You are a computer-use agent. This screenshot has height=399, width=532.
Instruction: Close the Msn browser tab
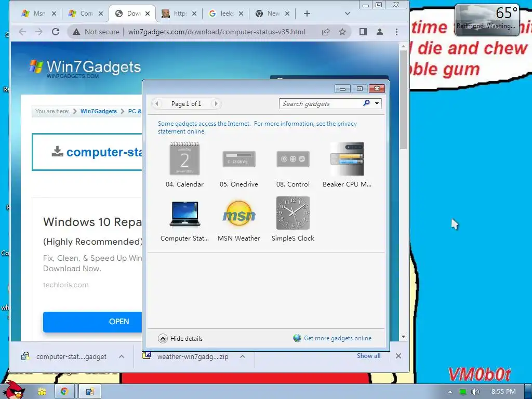[54, 14]
